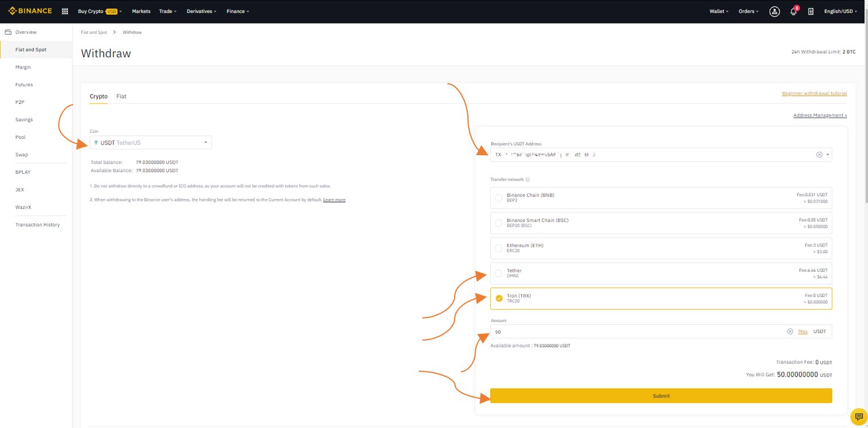The width and height of the screenshot is (868, 428).
Task: Click the download app icon
Action: [x=811, y=11]
